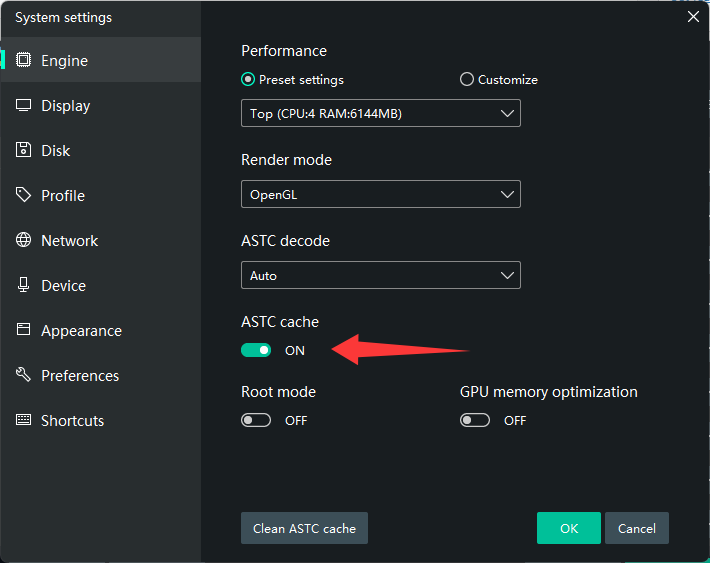Image resolution: width=710 pixels, height=563 pixels.
Task: Enable GPU memory optimization toggle
Action: [475, 420]
